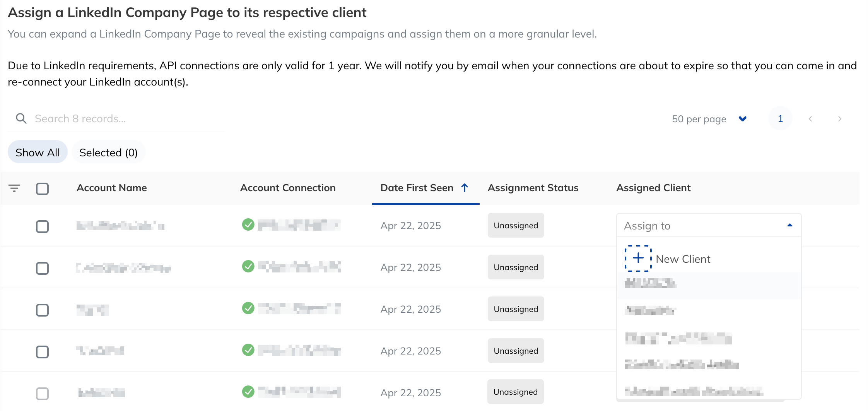The height and width of the screenshot is (411, 868).
Task: Click the Search 8 records field
Action: pos(116,119)
